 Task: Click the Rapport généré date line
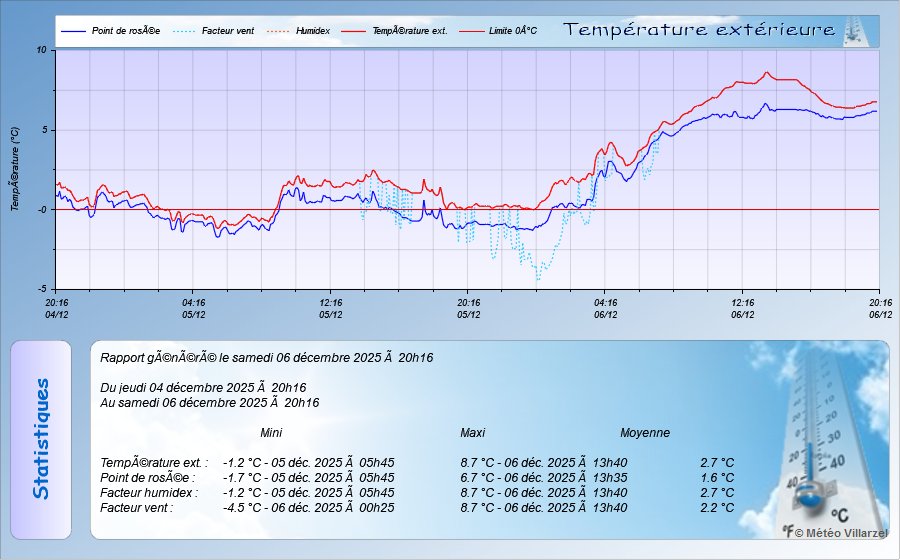tap(267, 357)
